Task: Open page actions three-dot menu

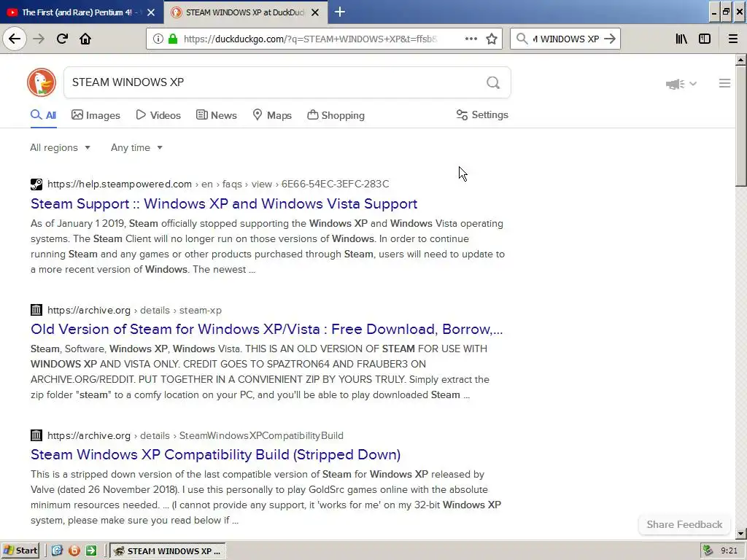Action: (471, 39)
